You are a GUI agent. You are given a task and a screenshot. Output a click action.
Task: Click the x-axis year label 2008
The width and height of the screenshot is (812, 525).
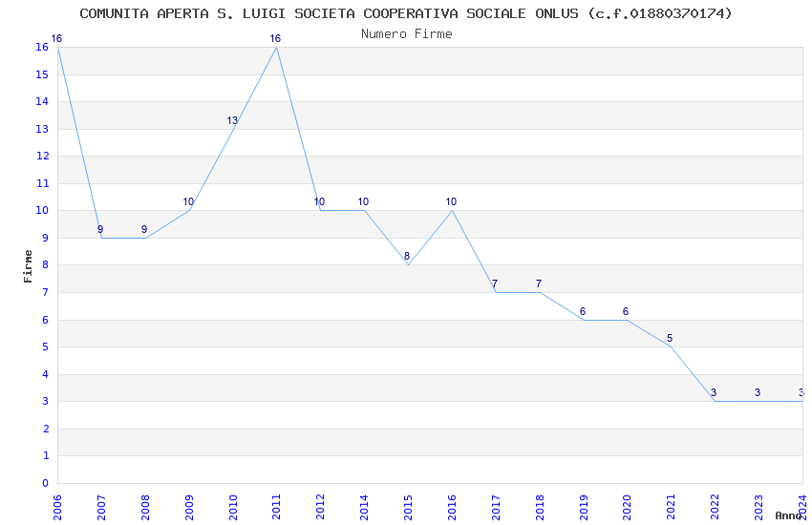tap(145, 508)
